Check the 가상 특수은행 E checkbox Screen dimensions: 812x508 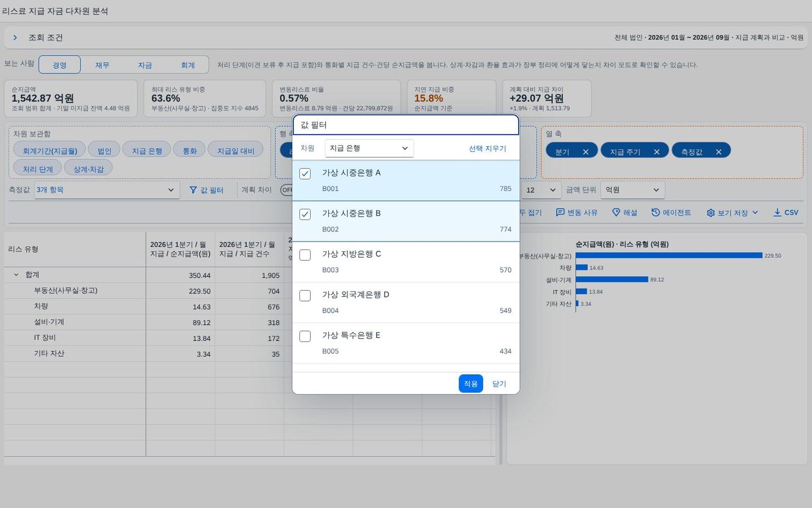point(305,336)
